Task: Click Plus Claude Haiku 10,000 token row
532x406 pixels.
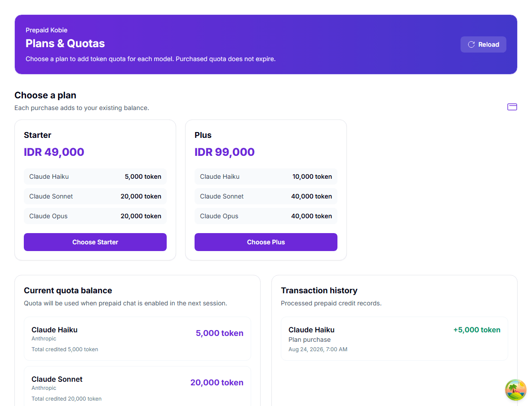Action: (x=266, y=177)
